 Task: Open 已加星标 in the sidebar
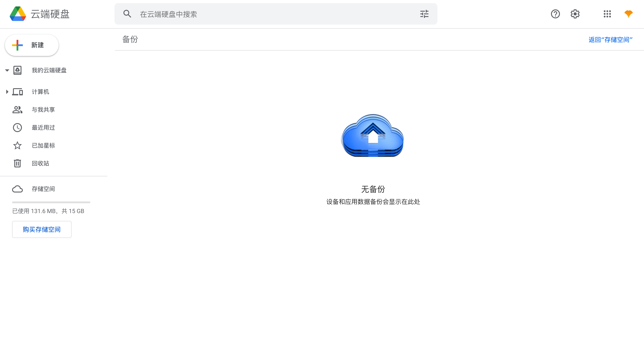(44, 145)
